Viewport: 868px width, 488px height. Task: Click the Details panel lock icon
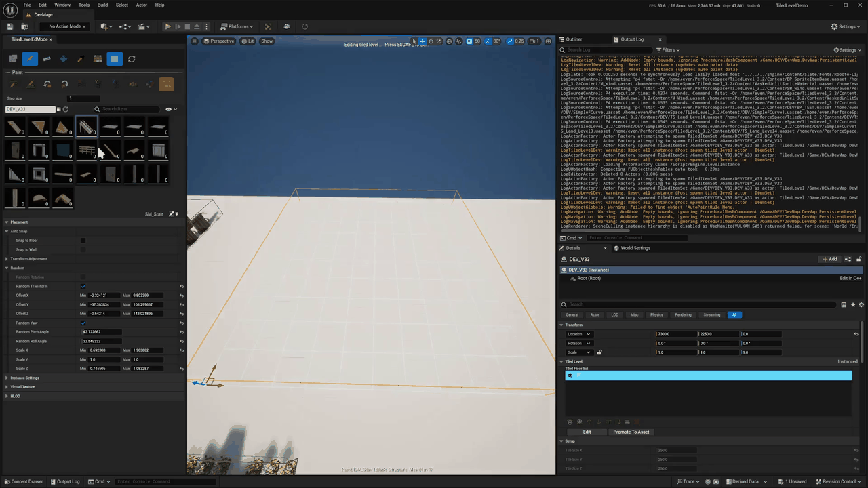pyautogui.click(x=859, y=259)
